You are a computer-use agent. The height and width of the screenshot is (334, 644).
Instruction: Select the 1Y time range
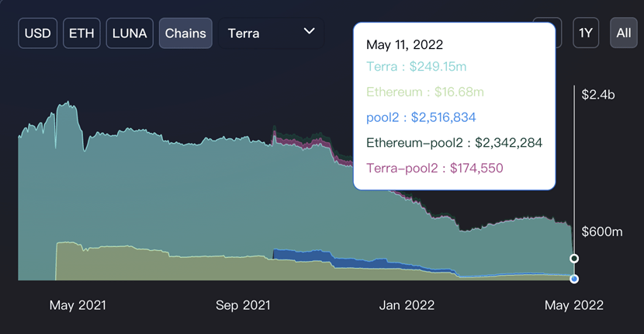tap(586, 33)
